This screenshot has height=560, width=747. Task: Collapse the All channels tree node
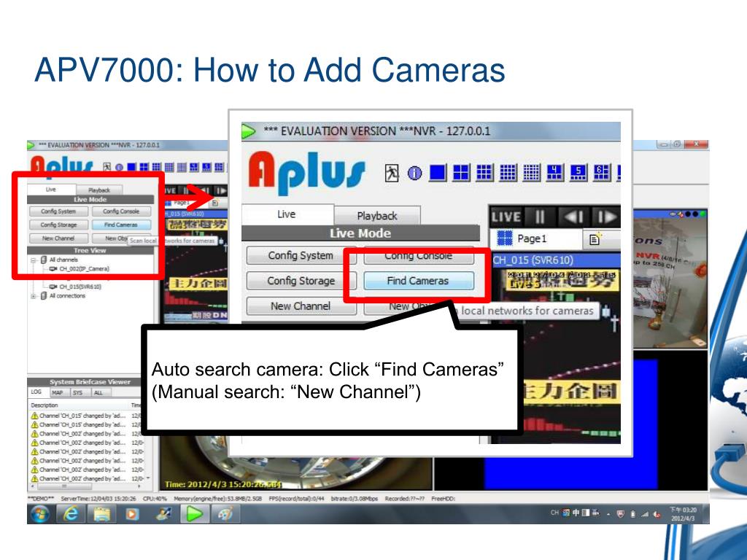point(34,260)
